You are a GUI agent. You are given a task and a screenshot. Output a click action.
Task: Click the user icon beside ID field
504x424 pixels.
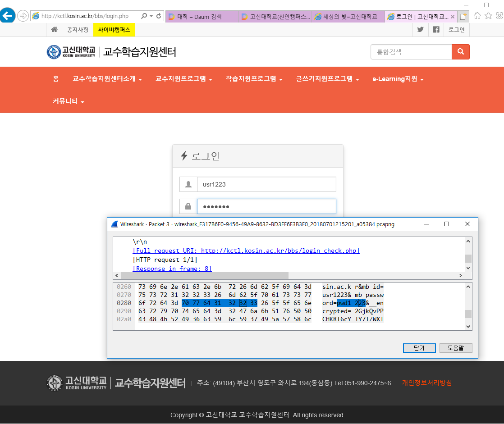point(188,184)
